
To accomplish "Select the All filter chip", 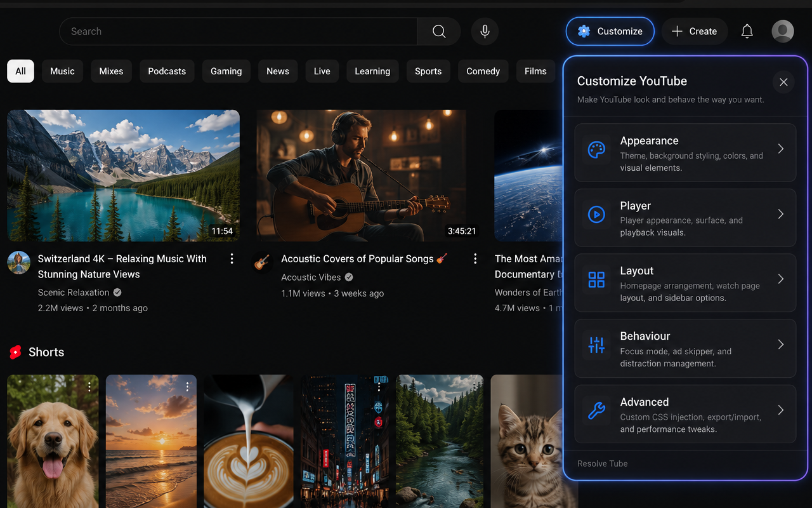I will [x=20, y=71].
